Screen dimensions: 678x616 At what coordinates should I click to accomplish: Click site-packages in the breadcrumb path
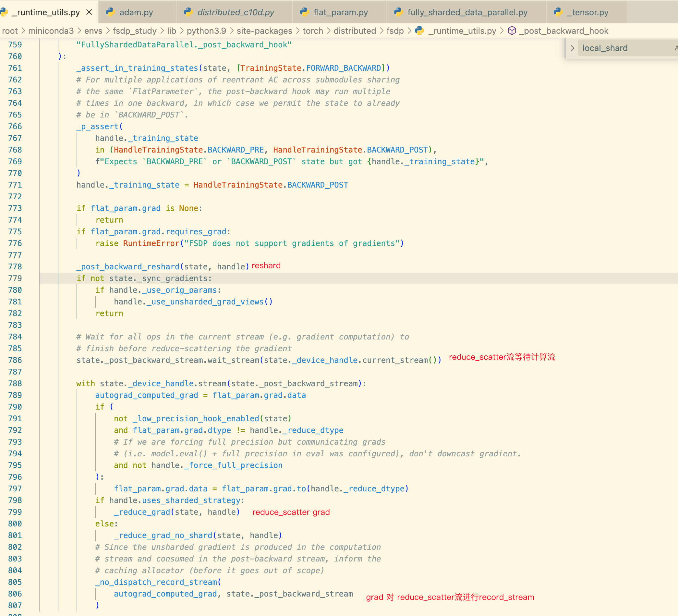(x=264, y=31)
